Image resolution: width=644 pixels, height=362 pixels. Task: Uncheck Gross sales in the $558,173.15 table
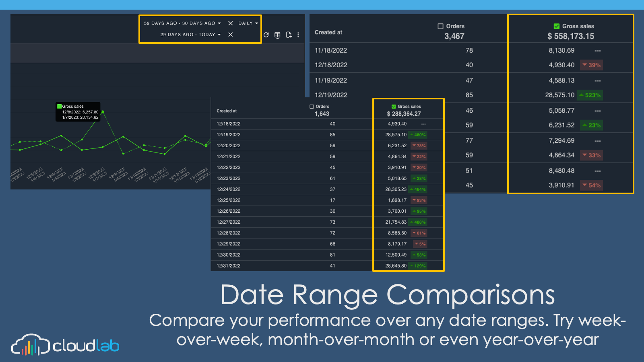tap(557, 26)
